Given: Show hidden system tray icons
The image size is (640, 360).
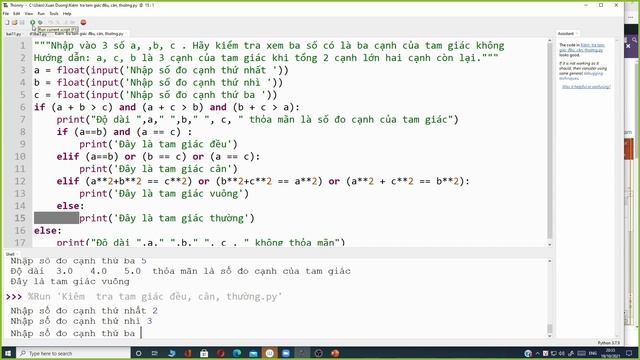Looking at the screenshot, I should [x=537, y=353].
